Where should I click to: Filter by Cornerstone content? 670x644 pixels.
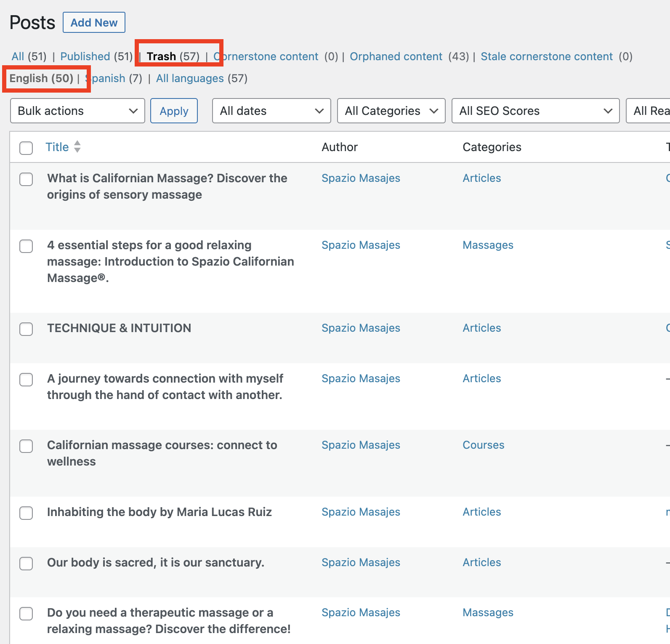click(x=266, y=56)
